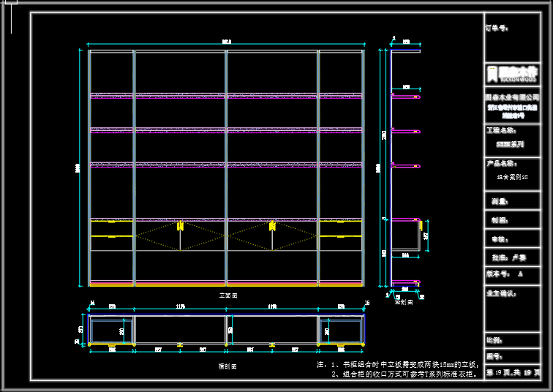Click the top magenta shelf in elevation

225,95
